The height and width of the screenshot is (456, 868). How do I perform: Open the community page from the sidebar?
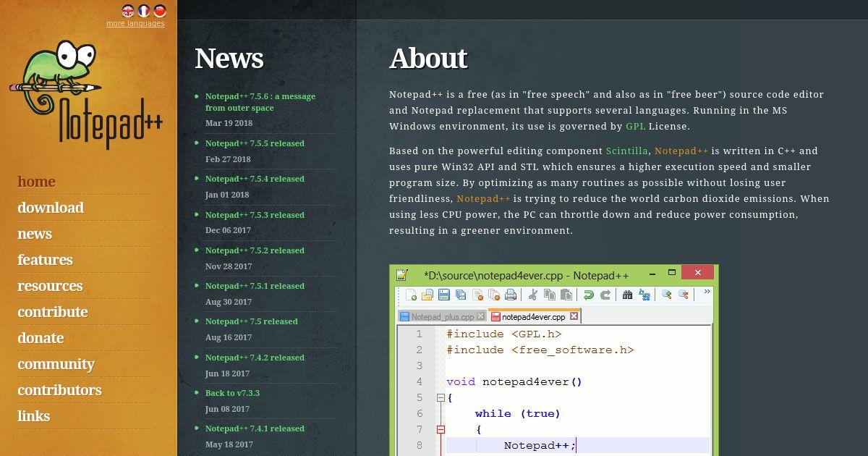56,364
